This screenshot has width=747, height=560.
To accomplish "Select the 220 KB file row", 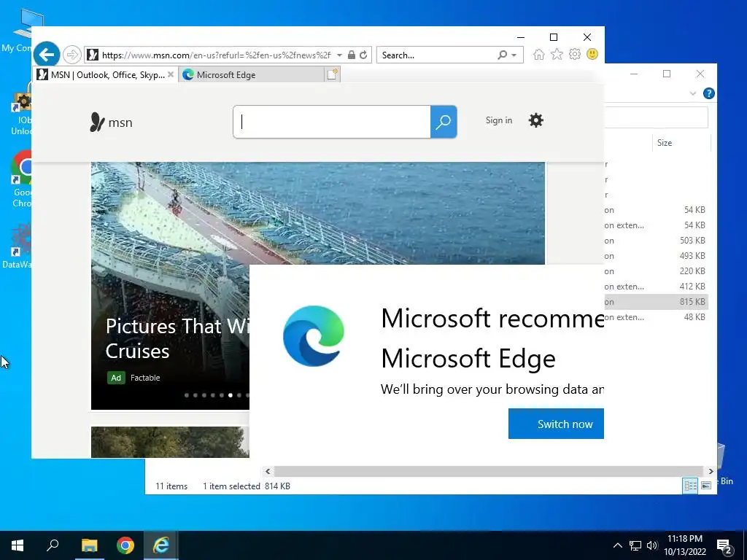I will (x=656, y=271).
